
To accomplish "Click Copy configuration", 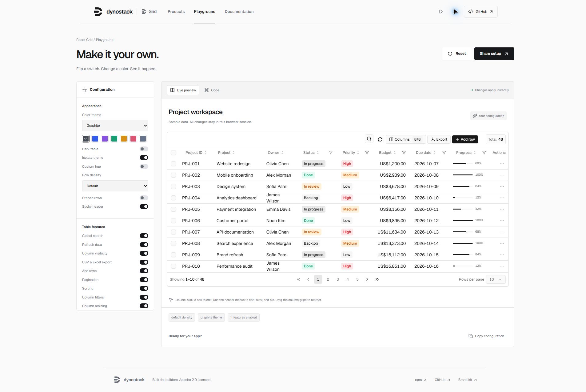I will pyautogui.click(x=486, y=336).
